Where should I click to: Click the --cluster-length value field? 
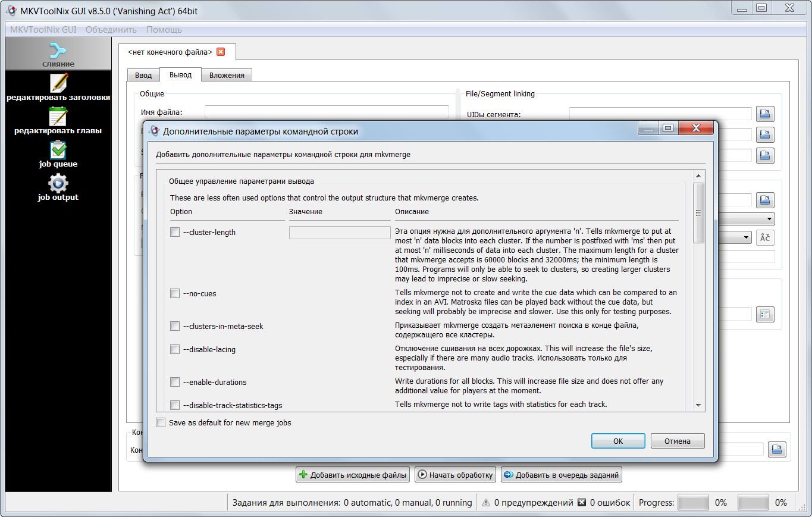tap(340, 233)
